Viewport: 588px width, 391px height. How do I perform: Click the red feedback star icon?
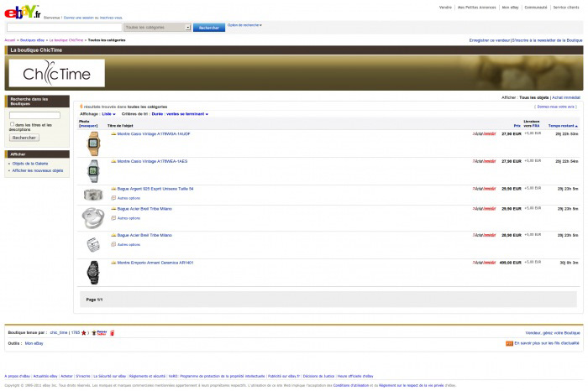(x=84, y=332)
